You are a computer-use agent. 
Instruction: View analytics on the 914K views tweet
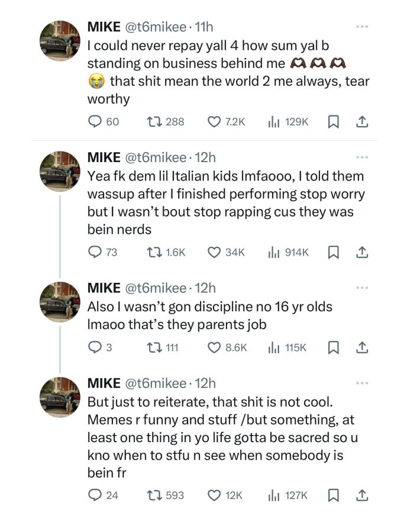click(x=273, y=252)
